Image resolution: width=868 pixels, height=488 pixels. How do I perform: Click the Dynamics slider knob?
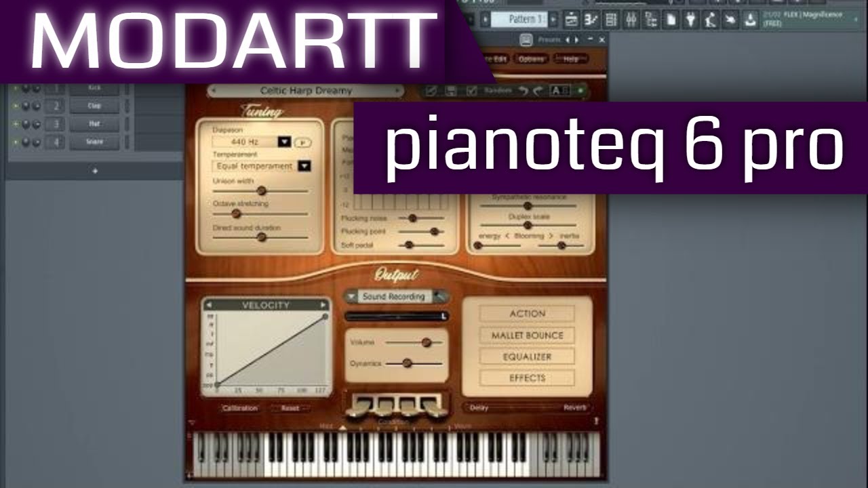tap(407, 363)
